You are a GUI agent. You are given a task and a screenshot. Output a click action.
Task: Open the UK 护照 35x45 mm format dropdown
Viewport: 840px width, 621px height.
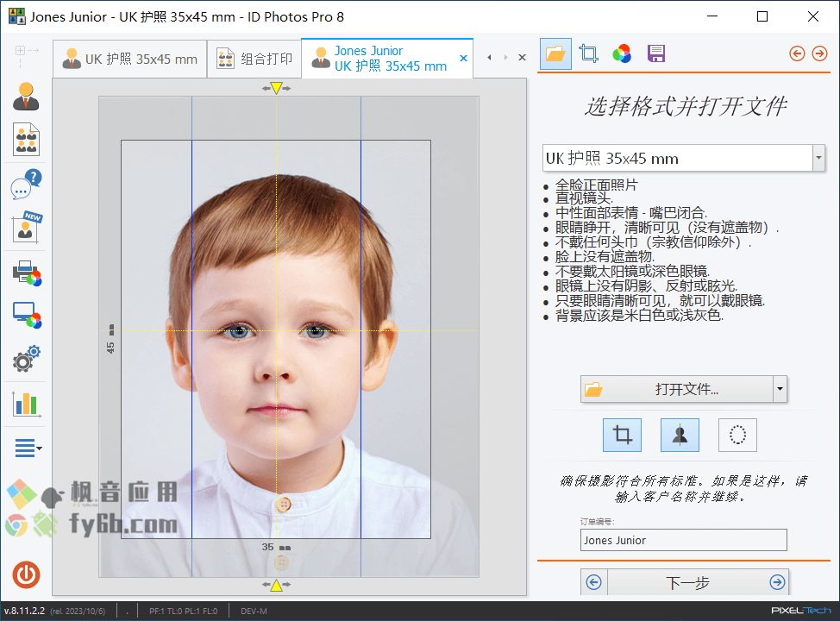point(818,158)
